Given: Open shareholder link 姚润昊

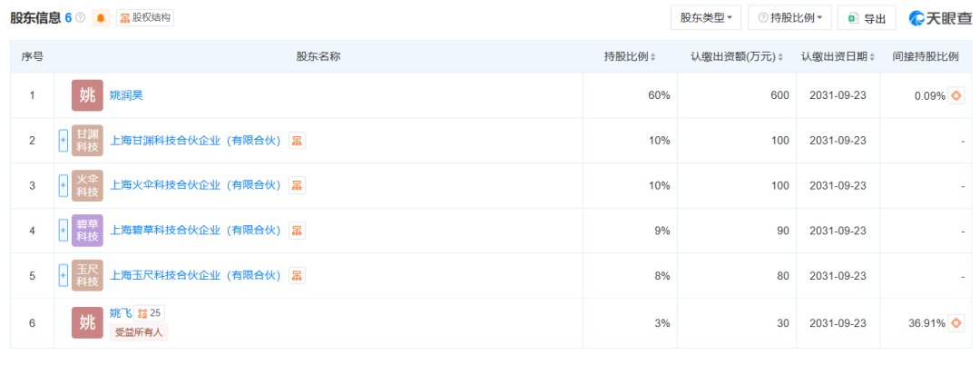Looking at the screenshot, I should [127, 95].
